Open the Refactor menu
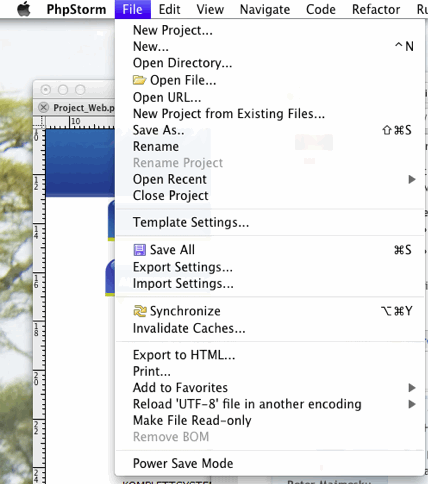Viewport: 428px width, 484px height. pyautogui.click(x=376, y=9)
